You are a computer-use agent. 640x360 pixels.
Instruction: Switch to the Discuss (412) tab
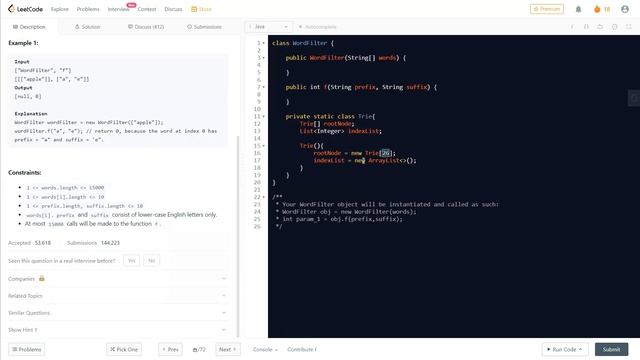146,27
